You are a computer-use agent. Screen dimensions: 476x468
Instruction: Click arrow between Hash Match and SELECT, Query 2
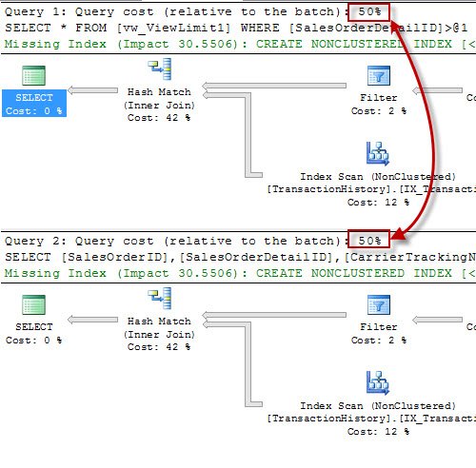point(92,320)
